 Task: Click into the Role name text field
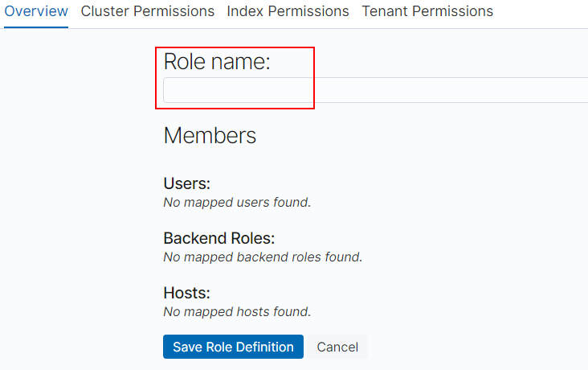coord(375,90)
